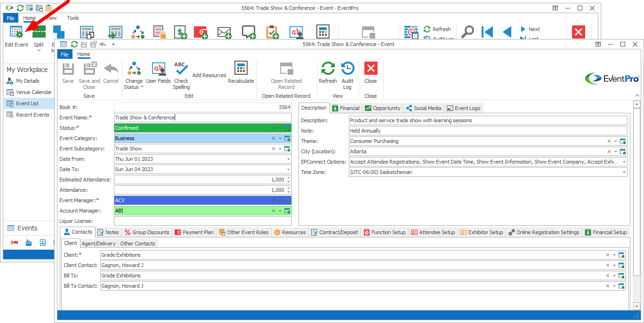Expand the Time Zone dropdown
This screenshot has width=644, height=323.
(x=624, y=172)
